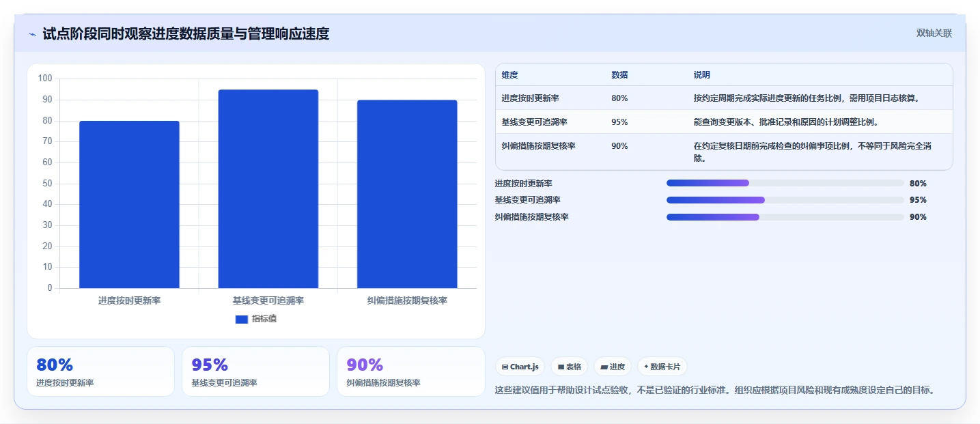980x424 pixels.
Task: Click the 进度按时更新率 bar in the chart
Action: click(129, 204)
